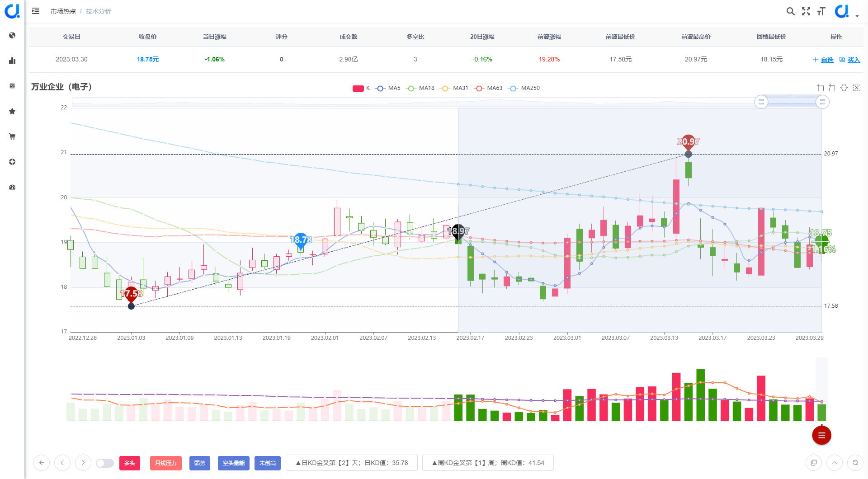Toggle MA63 line in legend
Viewport: 868px width, 479px height.
tap(489, 88)
